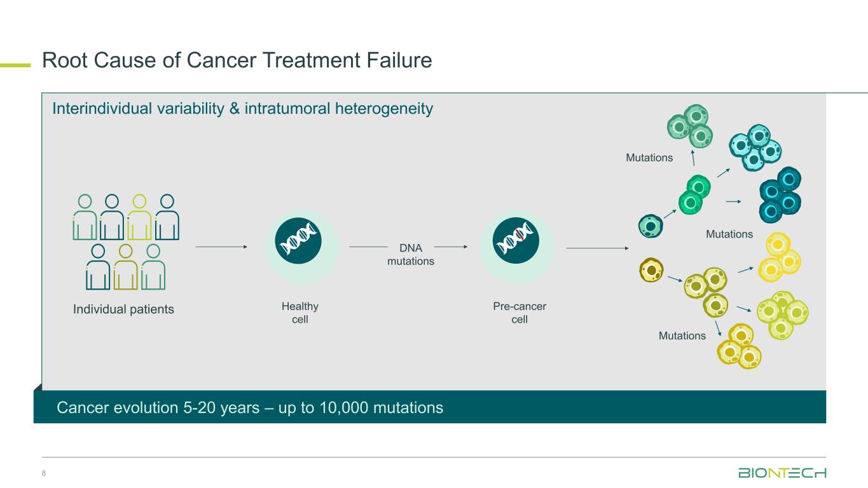Select the dark teal four-cell cluster
This screenshot has width=868, height=488.
click(x=780, y=193)
